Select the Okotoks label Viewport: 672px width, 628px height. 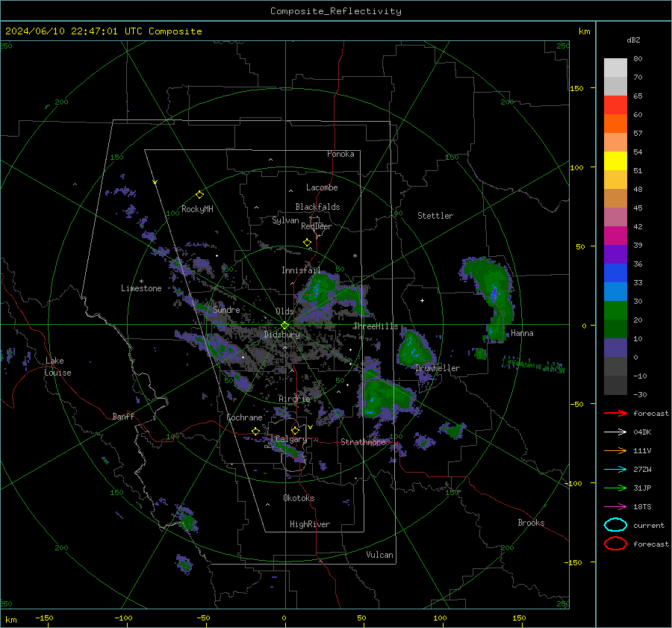299,498
